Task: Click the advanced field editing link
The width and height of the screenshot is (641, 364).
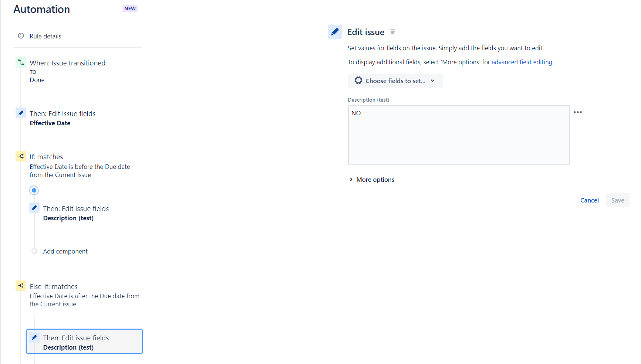Action: click(x=522, y=62)
